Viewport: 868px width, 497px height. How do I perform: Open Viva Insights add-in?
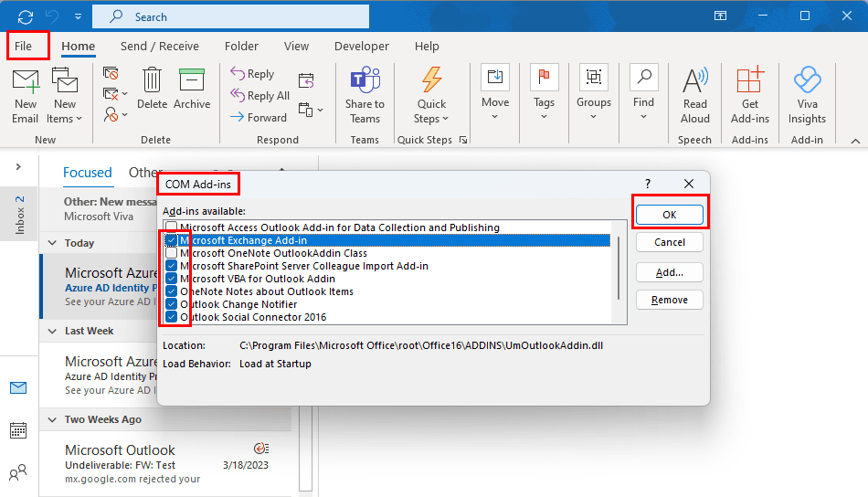[x=807, y=96]
